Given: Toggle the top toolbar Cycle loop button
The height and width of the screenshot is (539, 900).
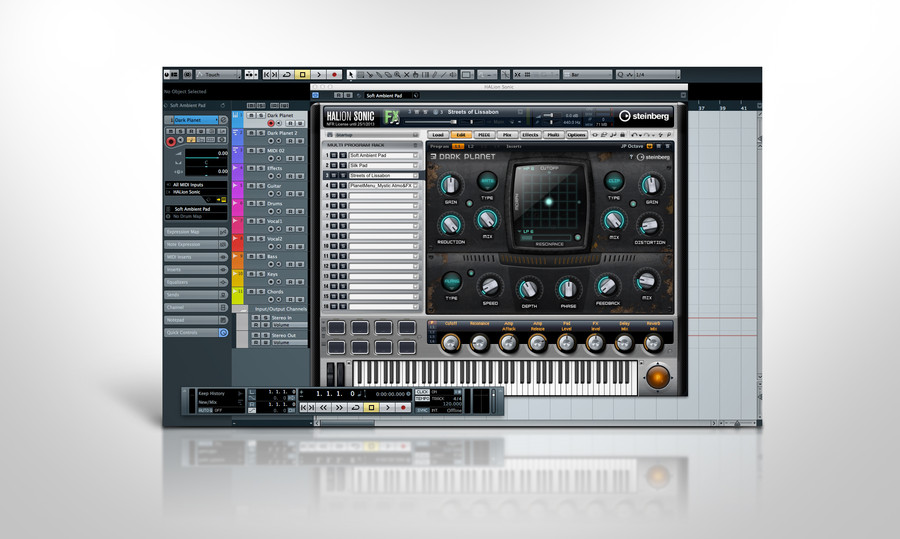Looking at the screenshot, I should 286,75.
